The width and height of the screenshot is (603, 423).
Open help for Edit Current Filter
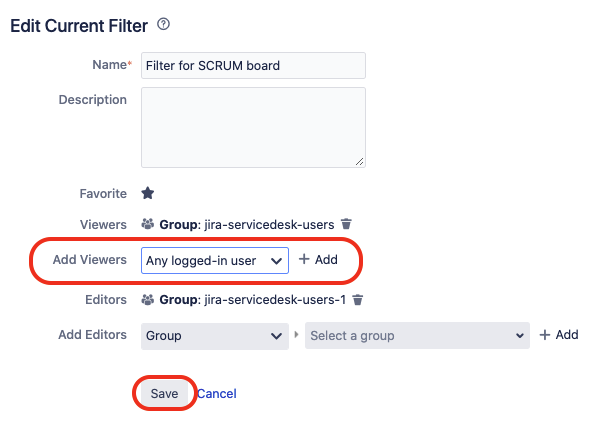pyautogui.click(x=164, y=24)
